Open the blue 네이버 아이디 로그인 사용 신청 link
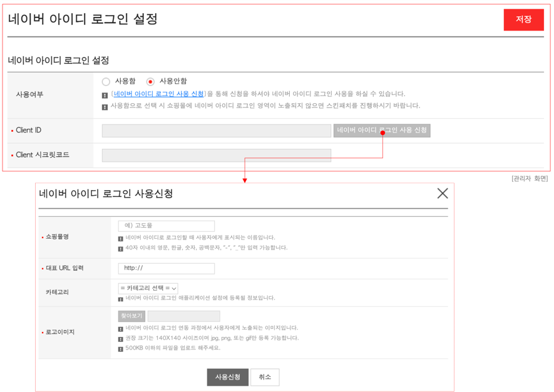 coord(158,94)
